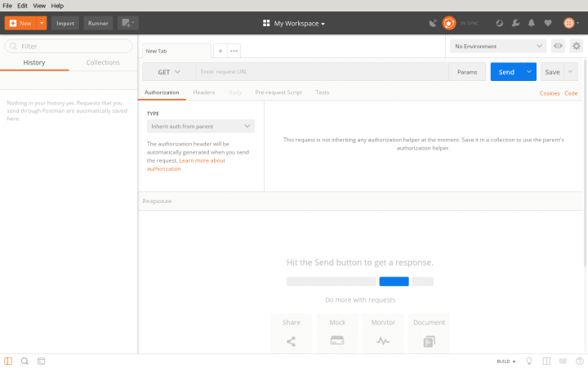Show notifications with the bell icon
Viewport: 588px width, 368px height.
click(532, 23)
